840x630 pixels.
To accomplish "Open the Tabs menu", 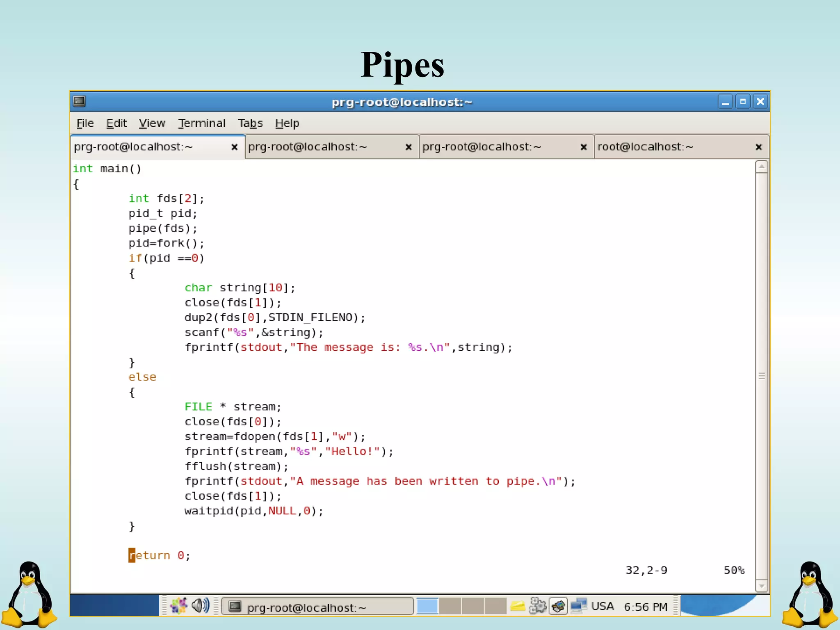I will (x=250, y=123).
